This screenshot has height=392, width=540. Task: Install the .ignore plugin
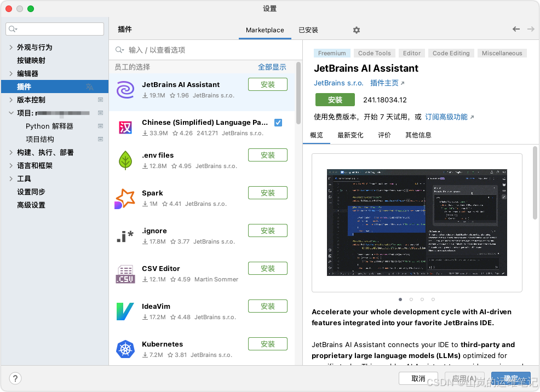coord(268,230)
